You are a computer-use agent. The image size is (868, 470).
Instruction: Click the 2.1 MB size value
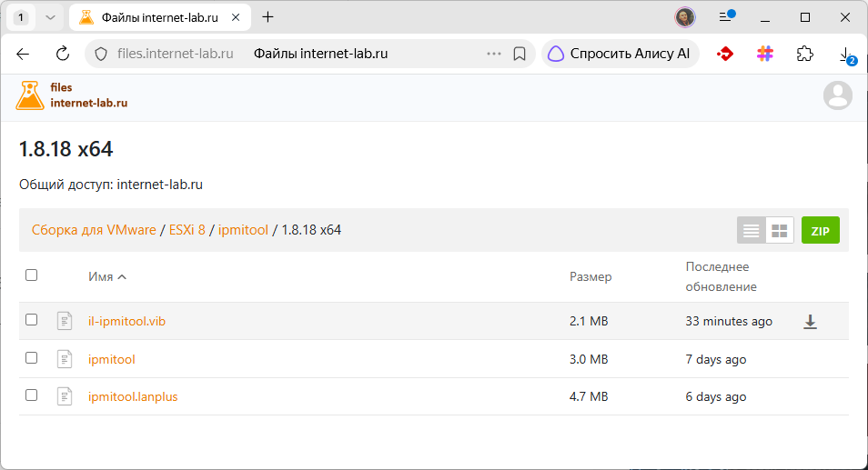tap(589, 321)
